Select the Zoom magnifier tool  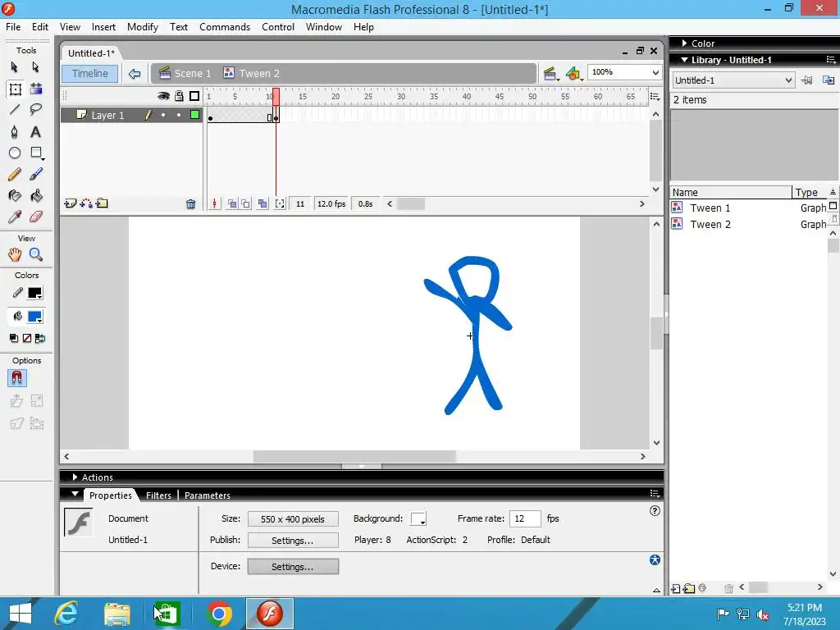[36, 254]
